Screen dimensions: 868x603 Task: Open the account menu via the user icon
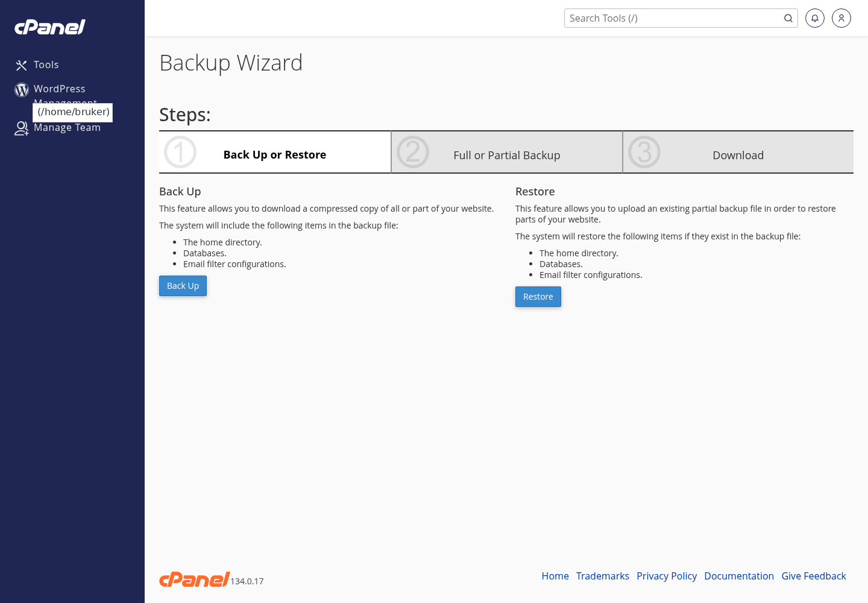click(x=841, y=18)
